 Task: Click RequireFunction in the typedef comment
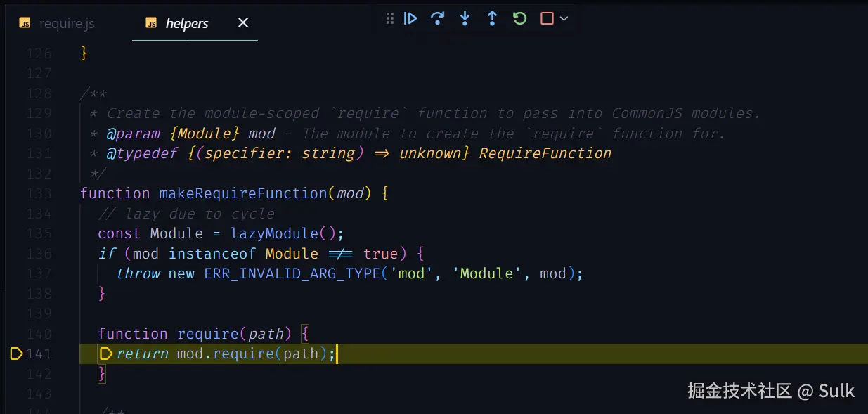(545, 153)
